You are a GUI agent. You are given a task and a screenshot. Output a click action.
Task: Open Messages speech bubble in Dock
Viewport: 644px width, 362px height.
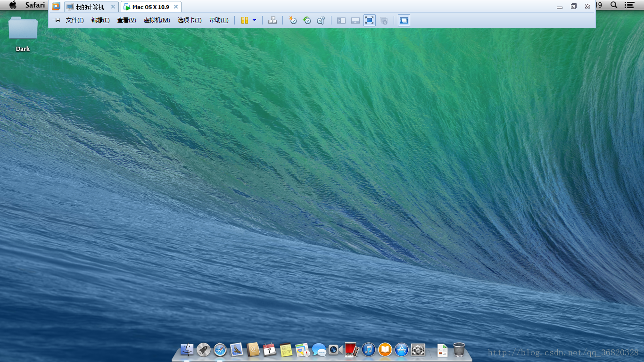point(319,349)
